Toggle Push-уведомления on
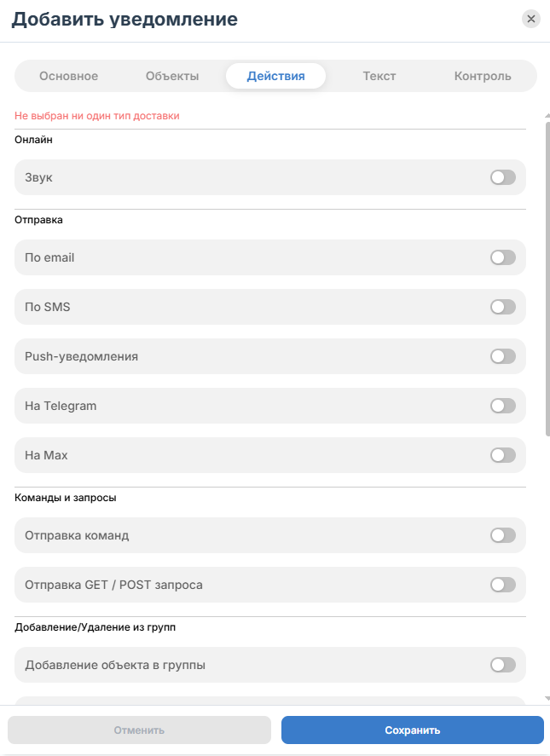 coord(503,356)
